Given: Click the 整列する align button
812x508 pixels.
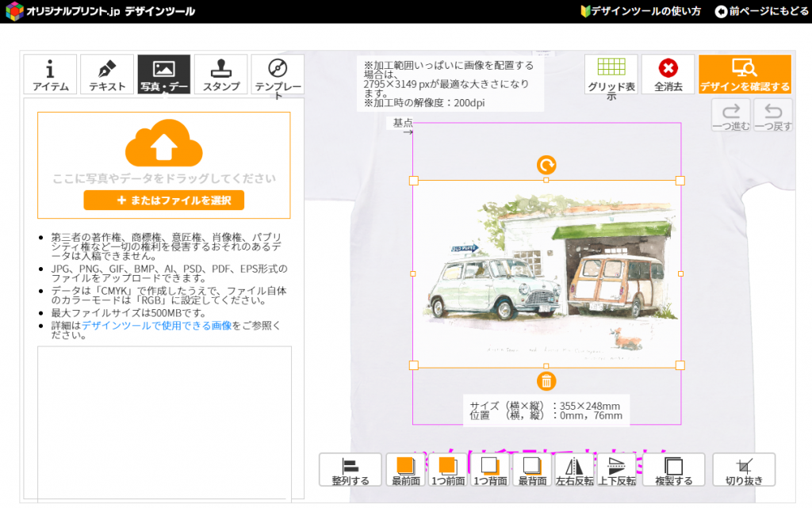Looking at the screenshot, I should tap(350, 470).
